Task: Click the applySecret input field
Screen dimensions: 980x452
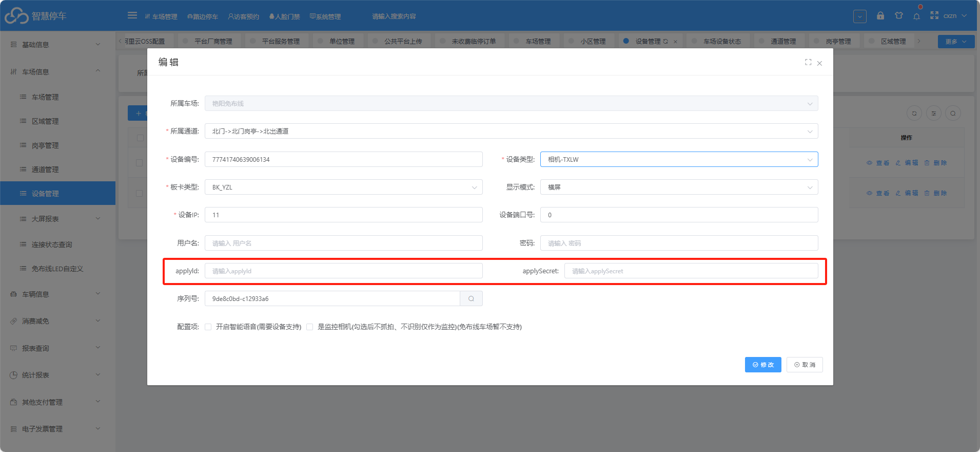Action: point(691,271)
